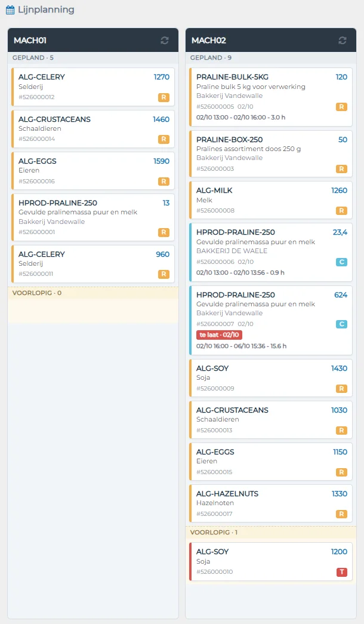The width and height of the screenshot is (364, 624).
Task: Open the ALG-SOY card with quantity 1200
Action: point(271,561)
